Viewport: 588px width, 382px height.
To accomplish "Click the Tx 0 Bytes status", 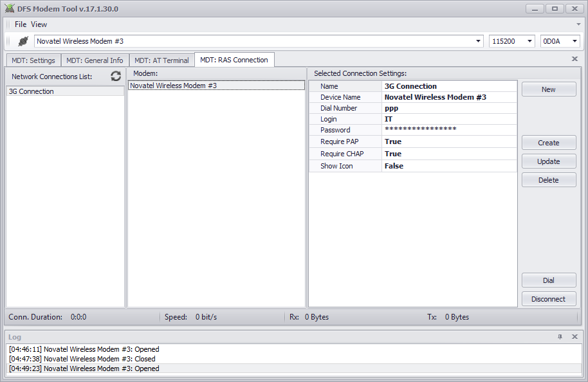I will (448, 317).
